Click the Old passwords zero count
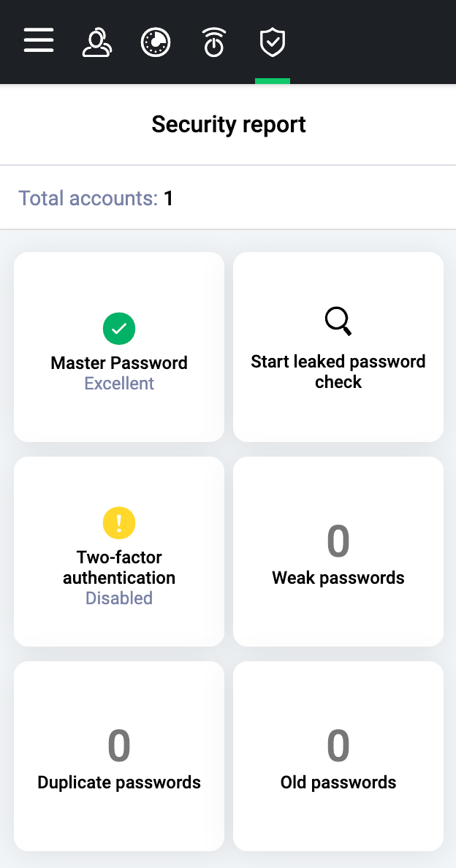Screen dimensions: 456x868 point(338,746)
